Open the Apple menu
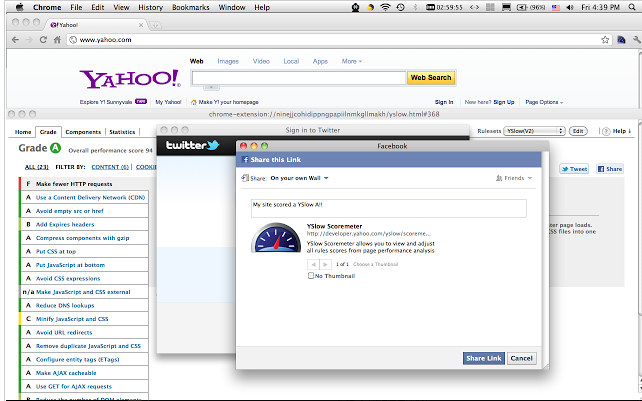642x401 pixels. [x=19, y=7]
